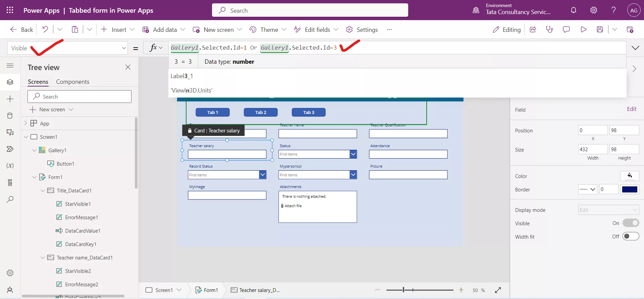Image resolution: width=644 pixels, height=299 pixels.
Task: Expand the formula bar chevron
Action: (635, 48)
